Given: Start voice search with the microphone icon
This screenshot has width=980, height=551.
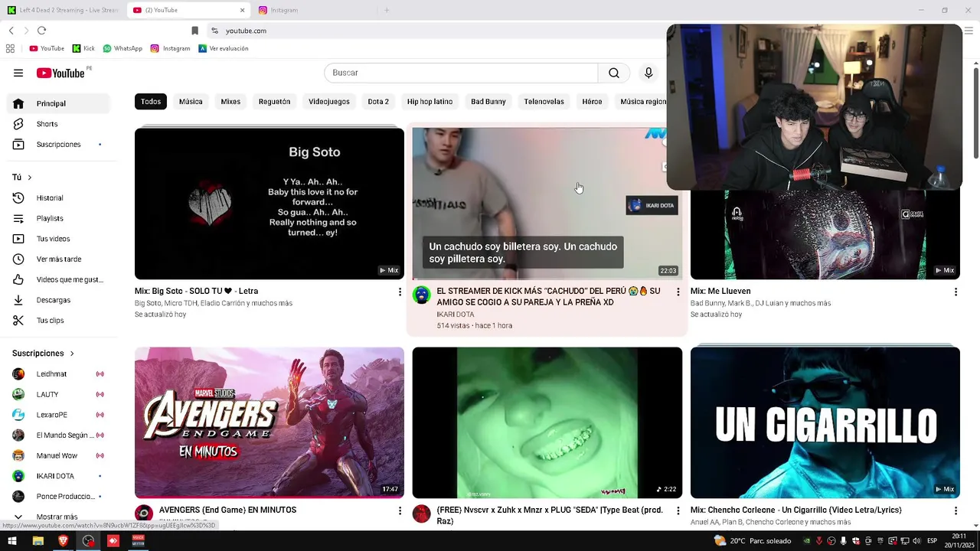Looking at the screenshot, I should pyautogui.click(x=648, y=73).
